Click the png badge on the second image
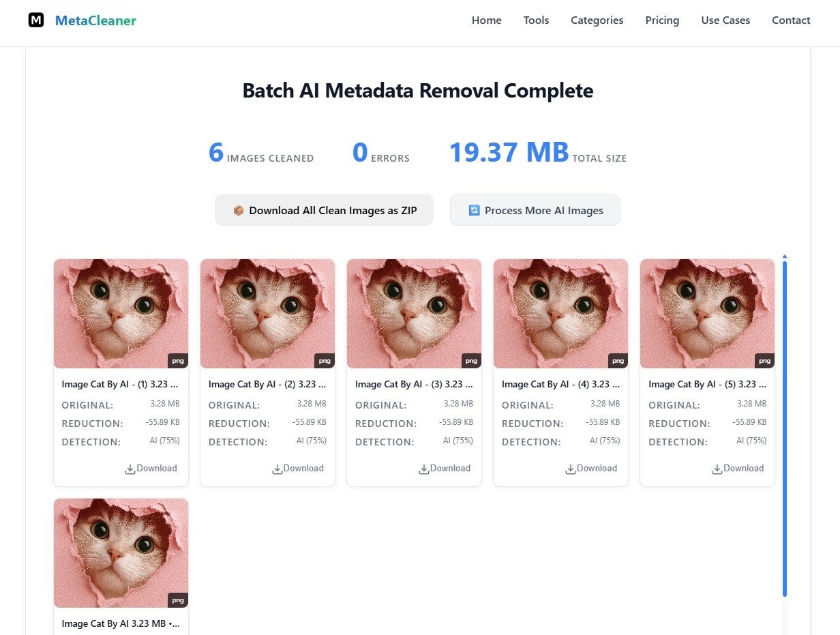 pos(325,360)
